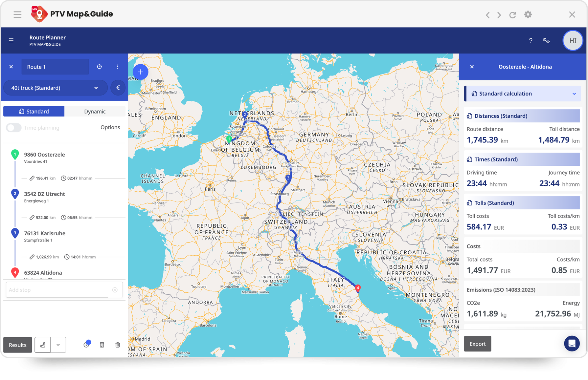Open the browser hamburger menu
Screen dimensions: 588x380
click(17, 14)
